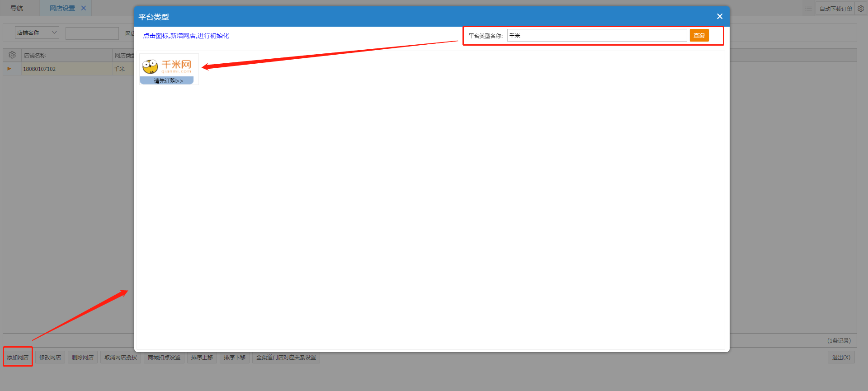Click the 修改网店 button
Viewport: 868px width, 391px height.
(50, 357)
